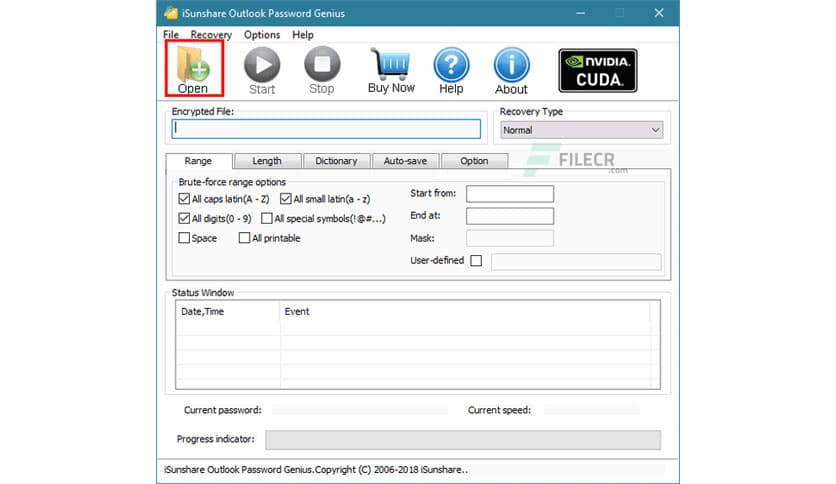836x484 pixels.
Task: Switch to the Range tab
Action: (x=198, y=161)
